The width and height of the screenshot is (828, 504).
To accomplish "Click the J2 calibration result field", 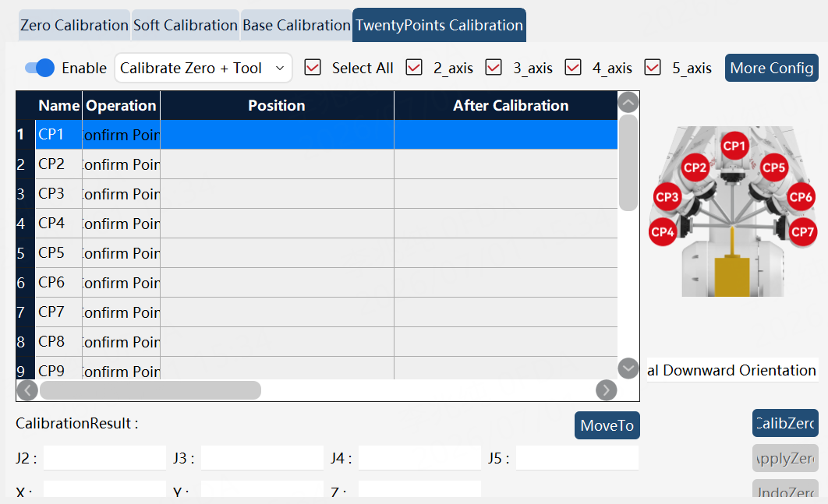I will [x=104, y=457].
